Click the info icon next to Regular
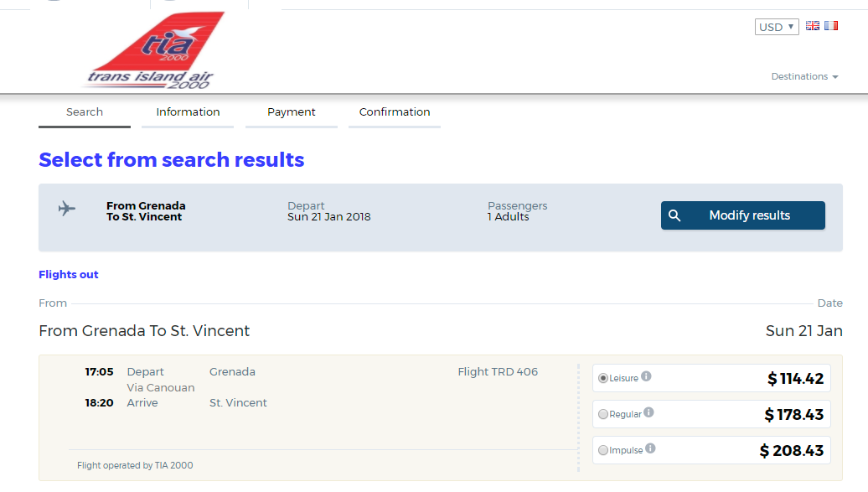868x492 pixels. (x=648, y=412)
